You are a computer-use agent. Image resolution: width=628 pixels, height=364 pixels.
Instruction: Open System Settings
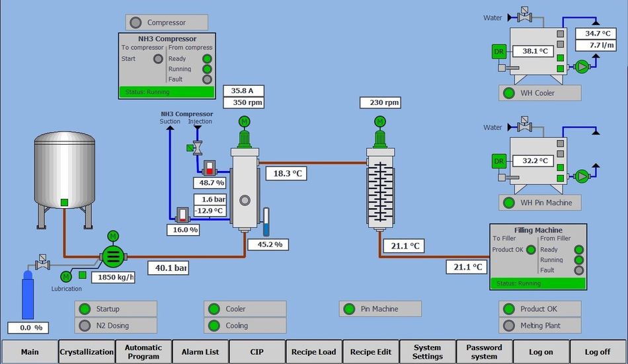tap(427, 352)
